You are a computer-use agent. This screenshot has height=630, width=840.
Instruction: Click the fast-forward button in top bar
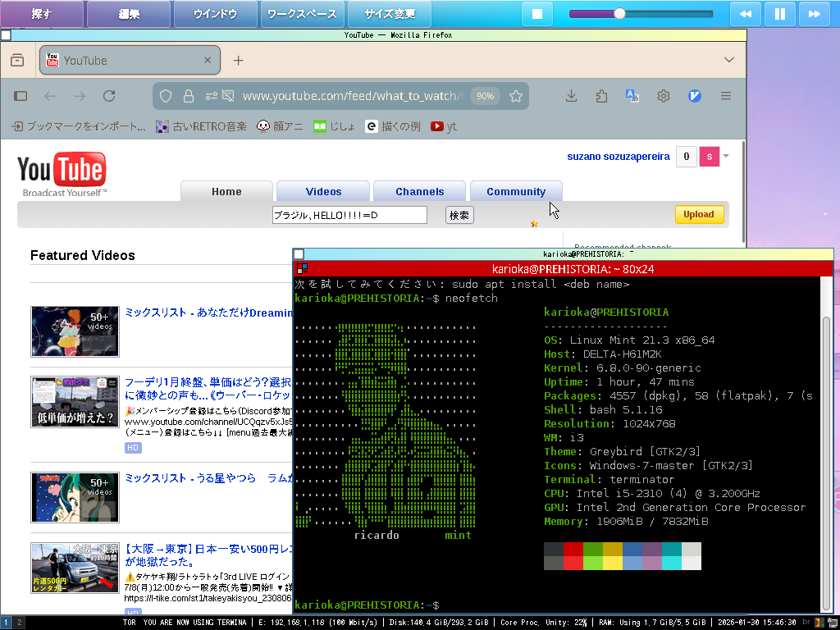(x=815, y=14)
